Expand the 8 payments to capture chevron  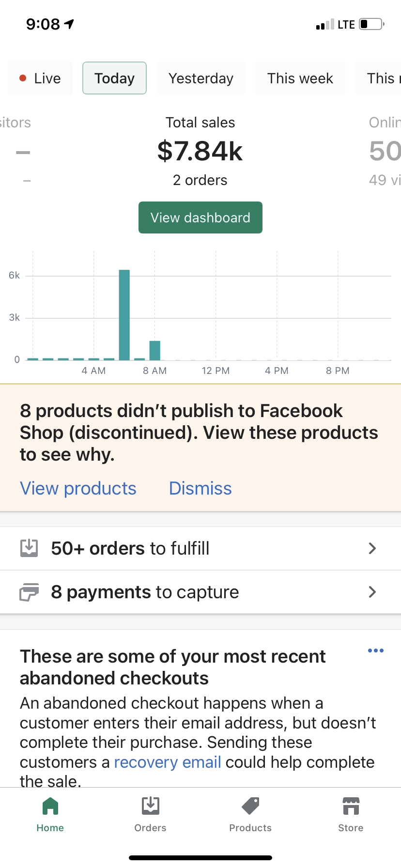(372, 592)
